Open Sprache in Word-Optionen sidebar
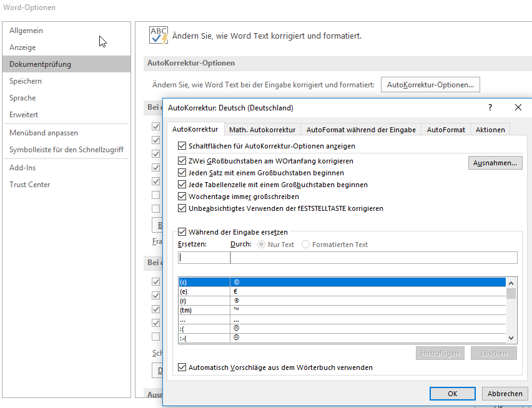 (66, 98)
